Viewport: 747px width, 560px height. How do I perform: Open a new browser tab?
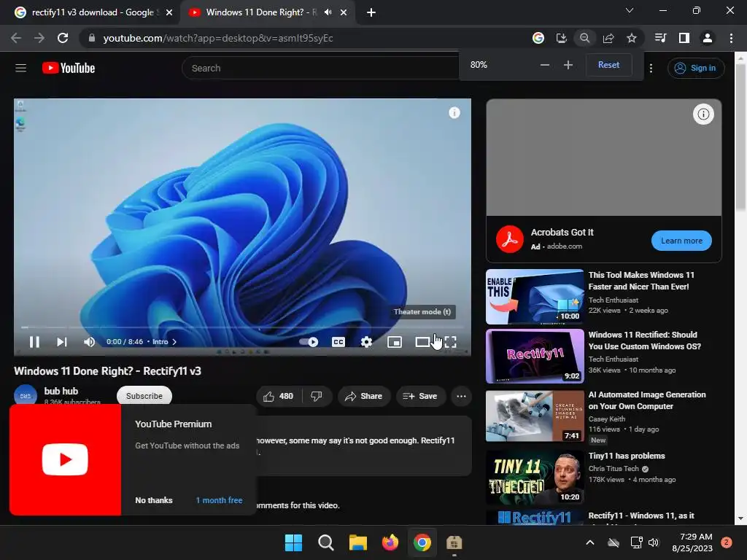pyautogui.click(x=371, y=12)
